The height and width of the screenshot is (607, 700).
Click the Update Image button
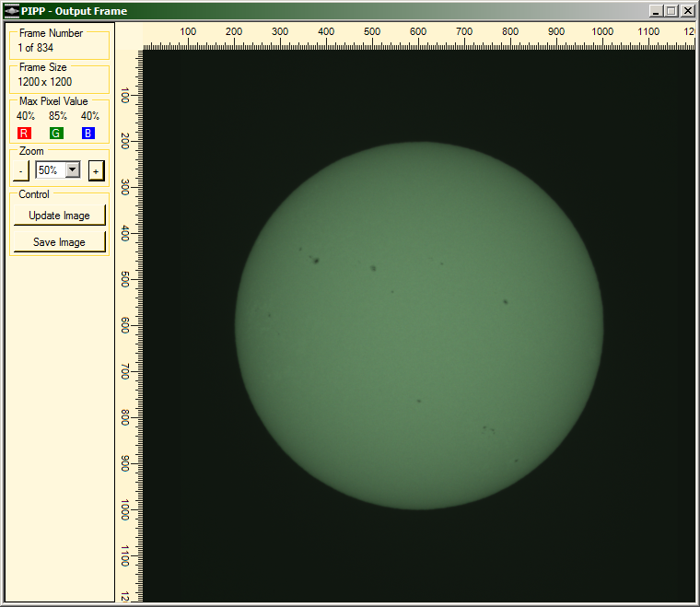59,216
